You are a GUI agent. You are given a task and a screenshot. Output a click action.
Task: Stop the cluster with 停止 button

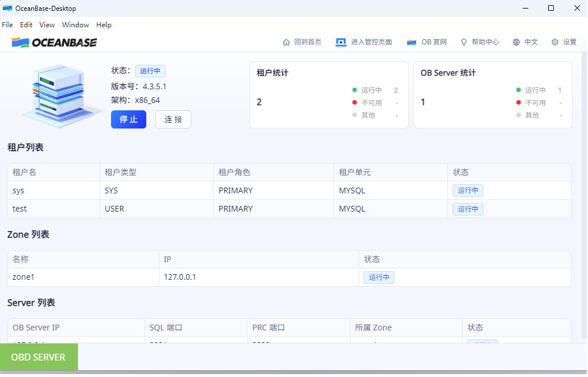click(x=129, y=119)
